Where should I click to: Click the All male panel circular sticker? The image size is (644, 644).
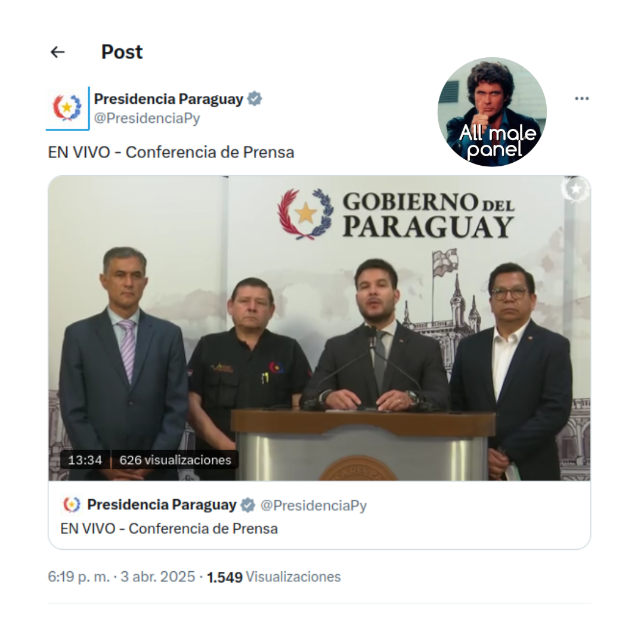coord(492,112)
